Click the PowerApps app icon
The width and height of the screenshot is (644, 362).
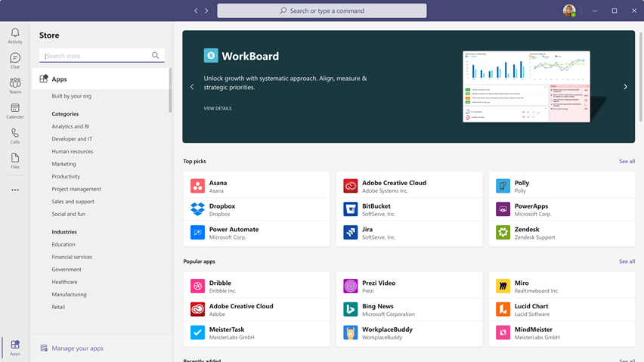point(503,209)
